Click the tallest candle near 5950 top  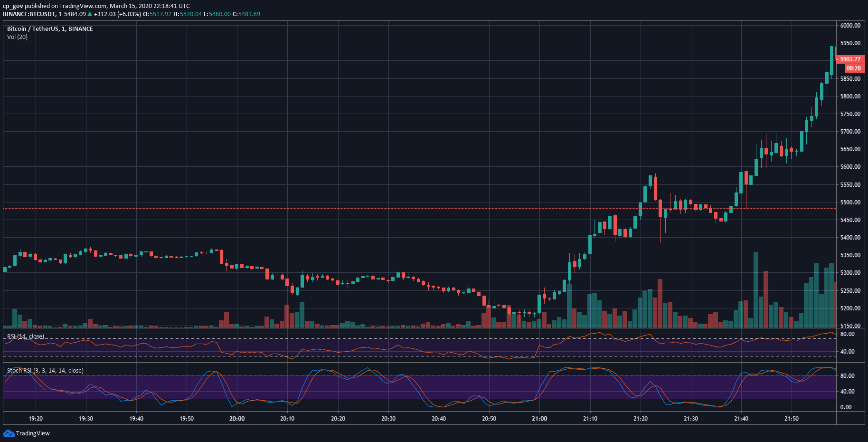tap(831, 61)
